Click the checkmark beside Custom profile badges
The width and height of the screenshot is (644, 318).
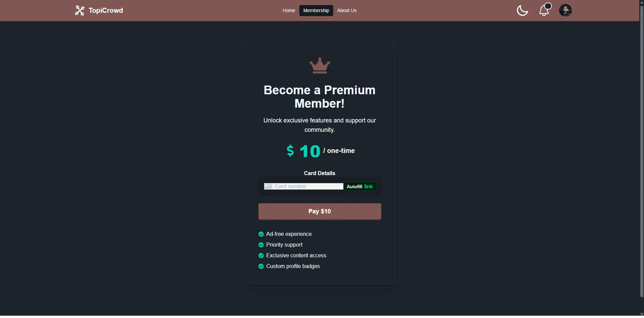(261, 266)
